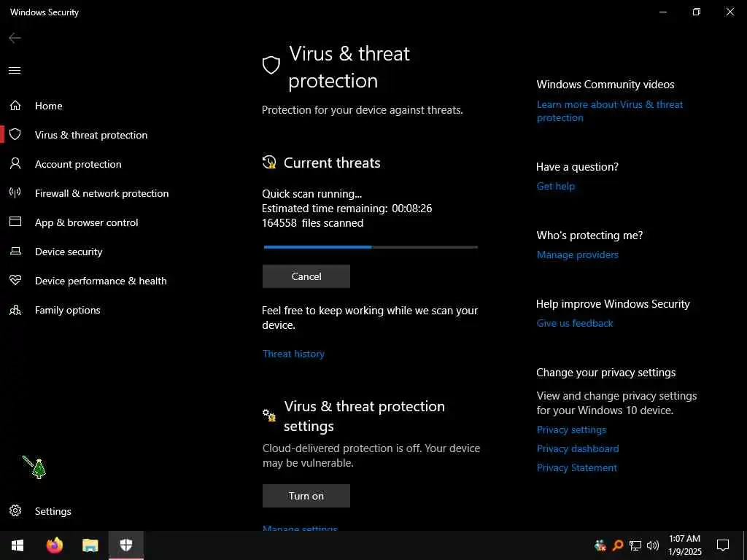Image resolution: width=747 pixels, height=560 pixels.
Task: Click the Account protection person icon
Action: coord(15,164)
